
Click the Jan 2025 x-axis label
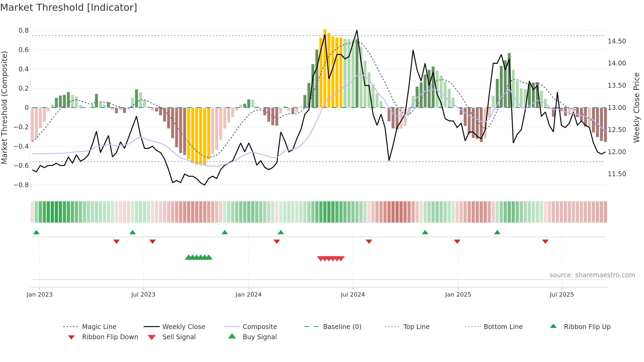pos(458,294)
